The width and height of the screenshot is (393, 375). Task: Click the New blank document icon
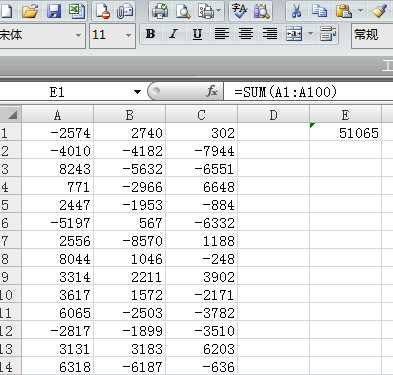(6, 11)
